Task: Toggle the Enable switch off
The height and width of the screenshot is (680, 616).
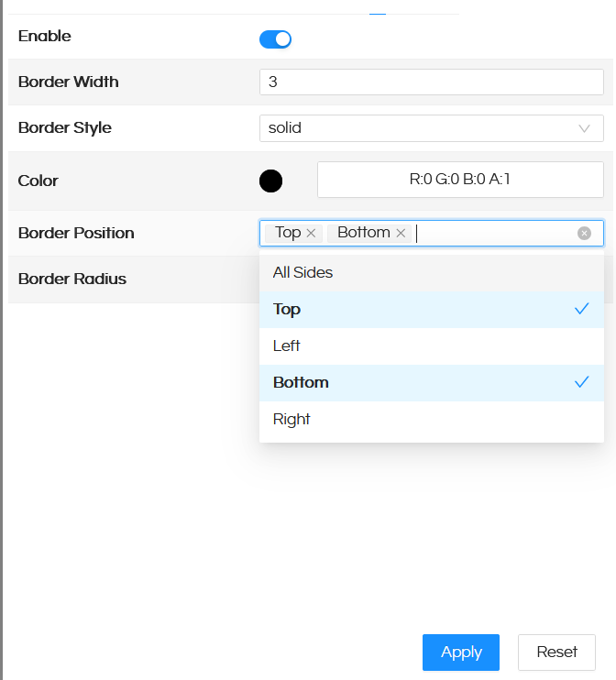Action: point(275,39)
